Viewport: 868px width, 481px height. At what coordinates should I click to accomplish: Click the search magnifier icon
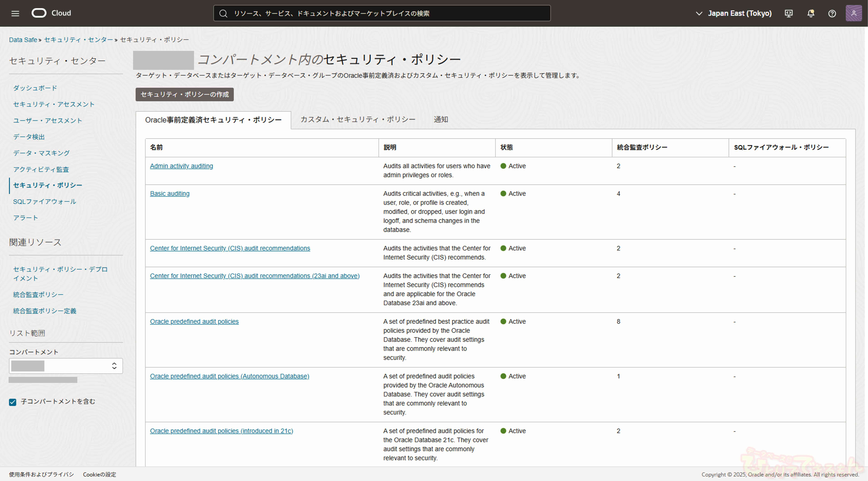tap(223, 13)
